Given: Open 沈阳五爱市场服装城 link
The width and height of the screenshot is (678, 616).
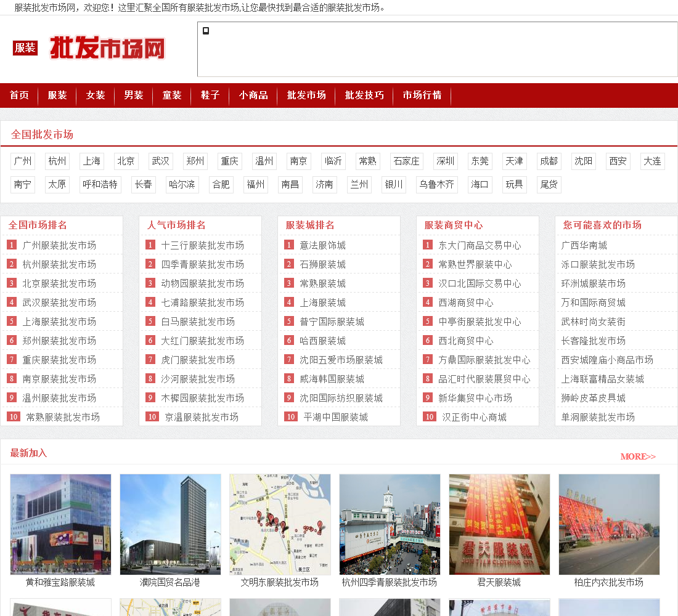Looking at the screenshot, I should 341,360.
